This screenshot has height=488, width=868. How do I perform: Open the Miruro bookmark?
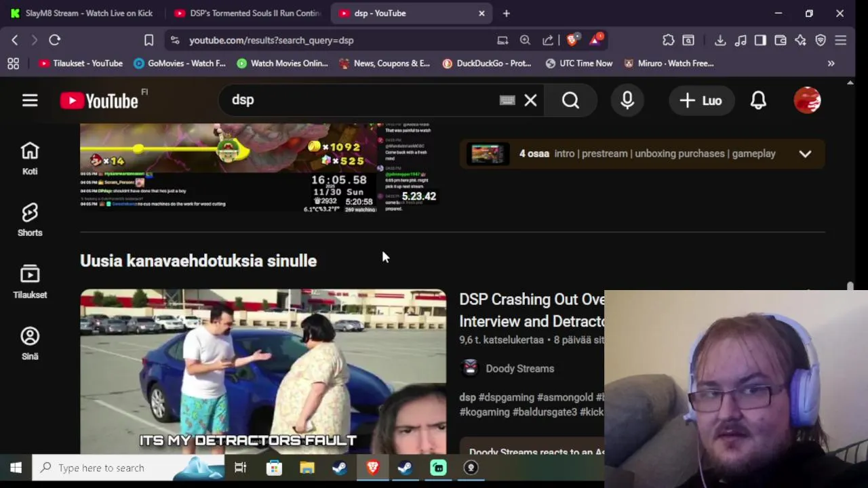pyautogui.click(x=669, y=63)
